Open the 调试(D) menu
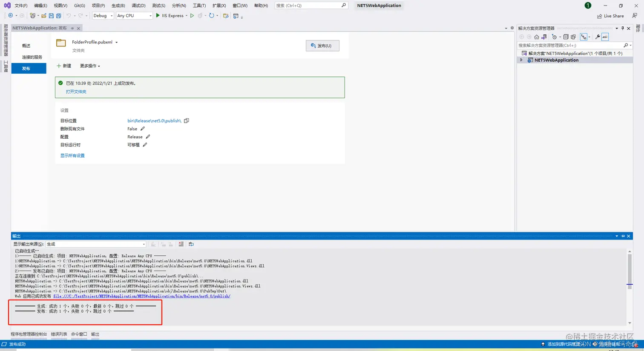This screenshot has width=644, height=351. (x=138, y=6)
